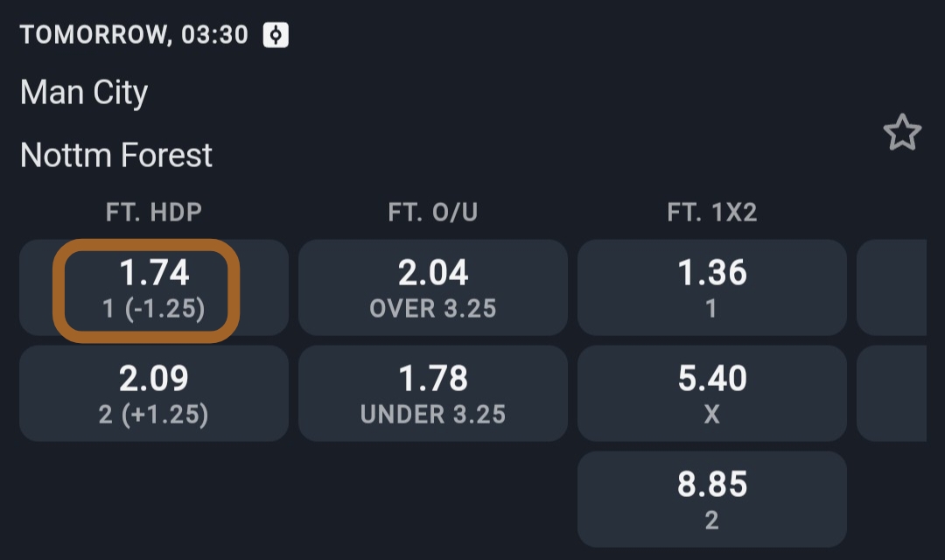Click the FT. O/U market header
The height and width of the screenshot is (560, 945).
433,213
